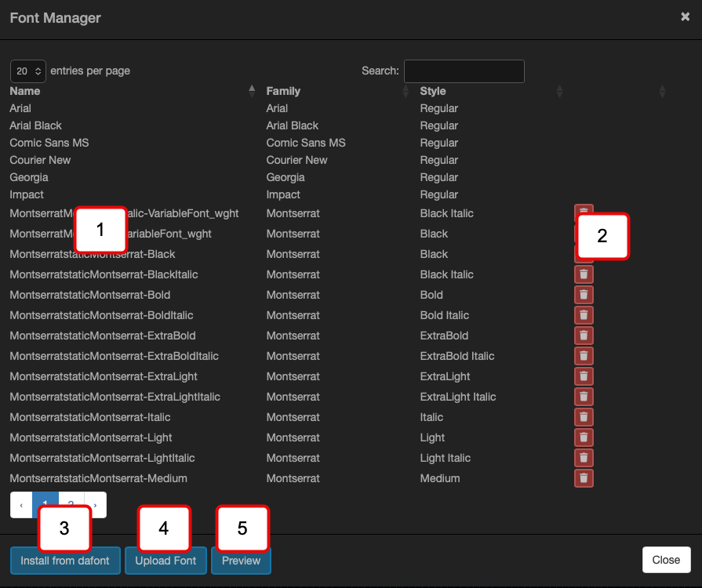Delete the Montserrat-BlackItalic static font
Image resolution: width=702 pixels, height=588 pixels.
tap(584, 274)
